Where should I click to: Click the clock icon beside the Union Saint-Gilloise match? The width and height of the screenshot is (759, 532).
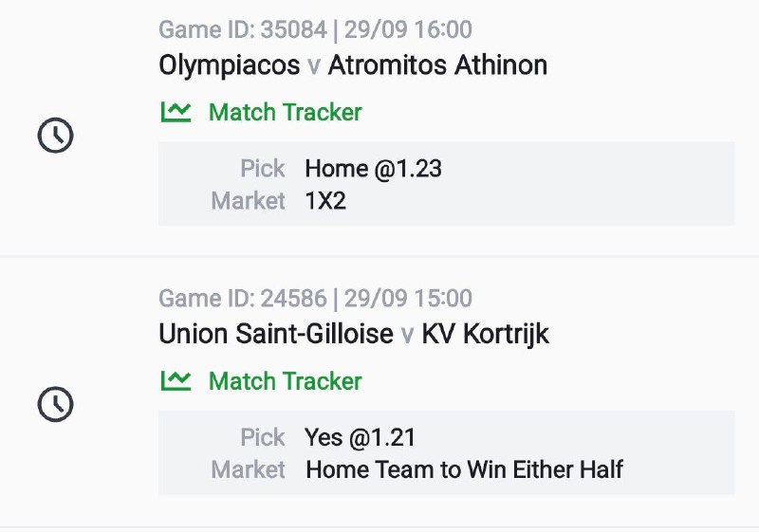[55, 405]
